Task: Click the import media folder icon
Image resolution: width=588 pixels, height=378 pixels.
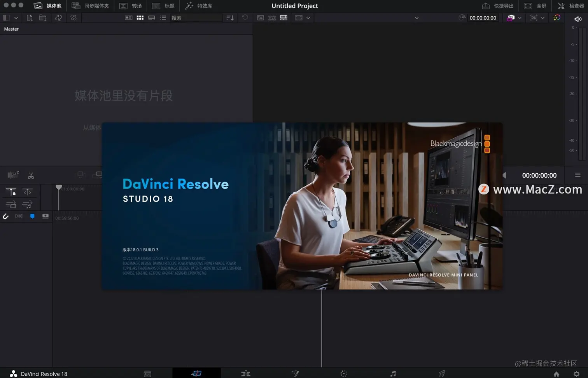Action: pos(43,18)
